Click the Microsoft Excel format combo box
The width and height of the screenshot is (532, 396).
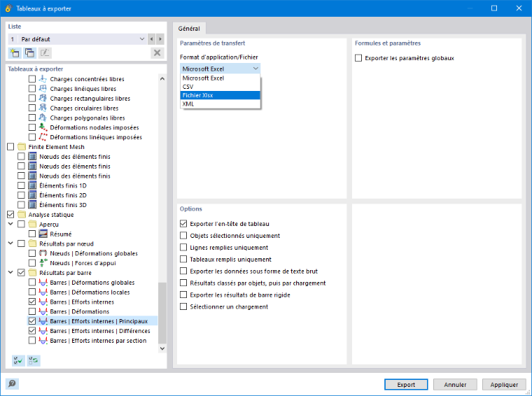click(x=220, y=69)
